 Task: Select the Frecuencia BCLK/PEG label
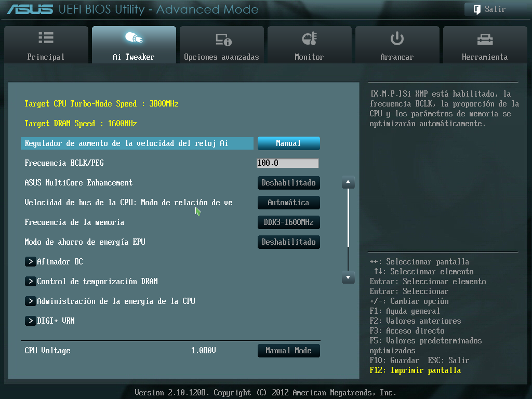pyautogui.click(x=64, y=163)
